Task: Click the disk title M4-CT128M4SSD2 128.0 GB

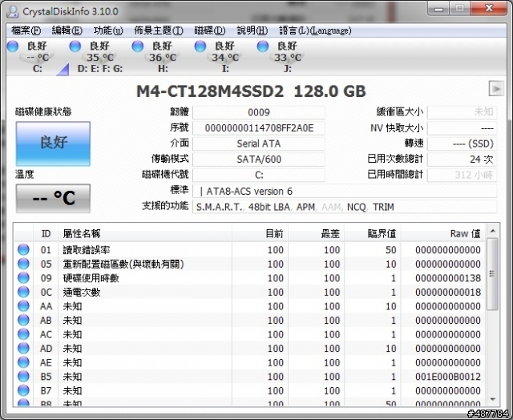Action: [251, 91]
